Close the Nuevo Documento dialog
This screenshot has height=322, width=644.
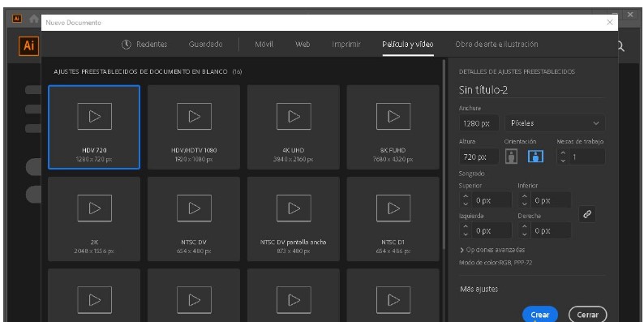[x=609, y=23]
